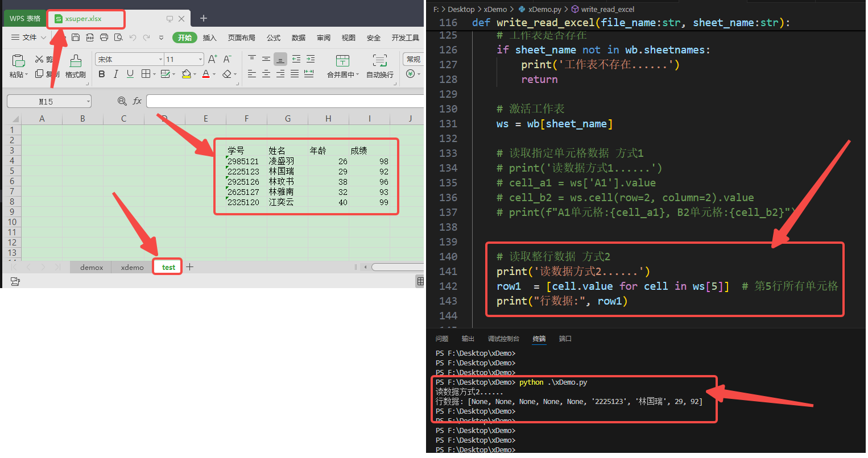The width and height of the screenshot is (868, 458).
Task: Switch to the 数据 ribbon tab
Action: 299,38
